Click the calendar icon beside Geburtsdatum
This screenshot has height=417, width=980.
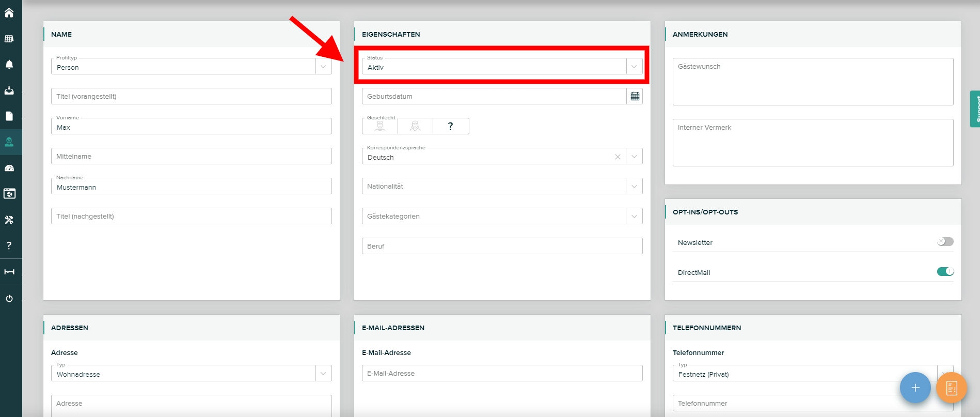(x=635, y=96)
